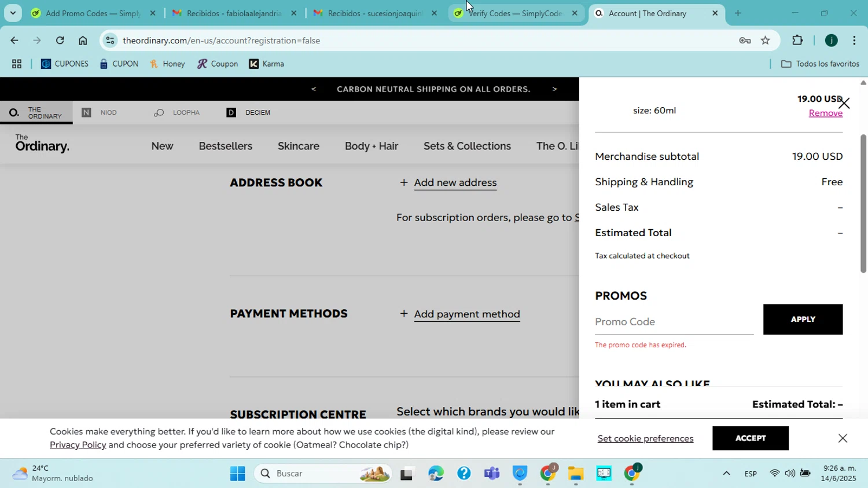Open Set cookie preferences
This screenshot has width=868, height=488.
(x=645, y=438)
